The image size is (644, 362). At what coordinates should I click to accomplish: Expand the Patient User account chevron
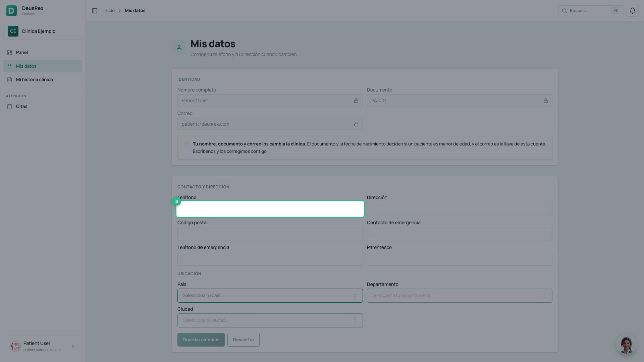(x=73, y=346)
